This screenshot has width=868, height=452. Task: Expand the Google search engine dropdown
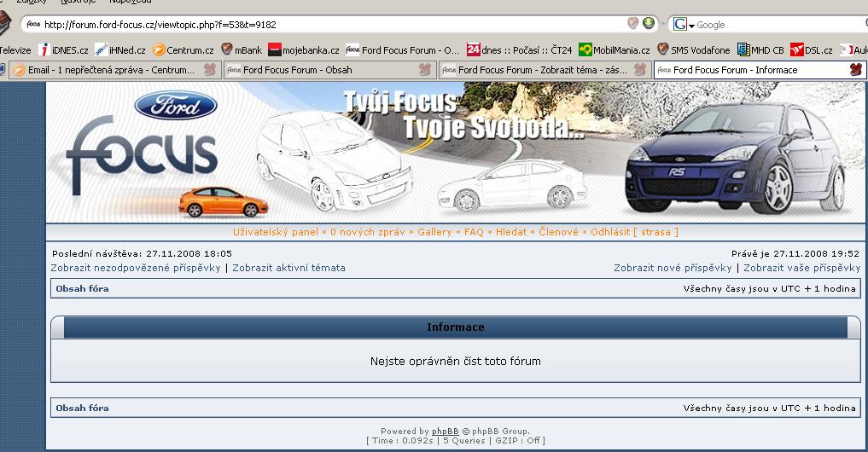click(x=684, y=25)
